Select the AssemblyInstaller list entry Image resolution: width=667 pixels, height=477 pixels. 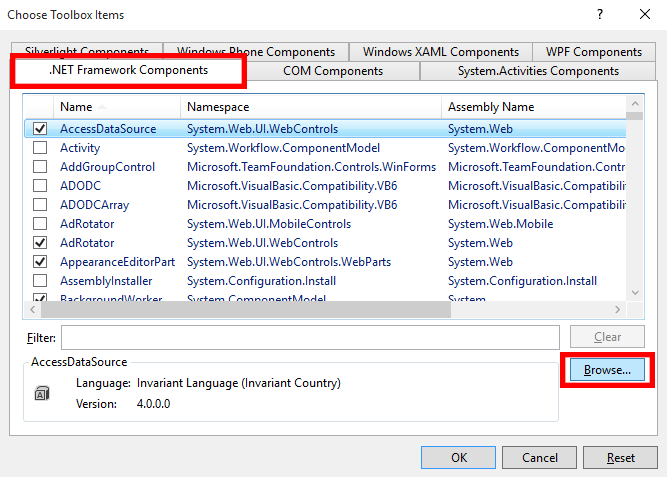106,281
